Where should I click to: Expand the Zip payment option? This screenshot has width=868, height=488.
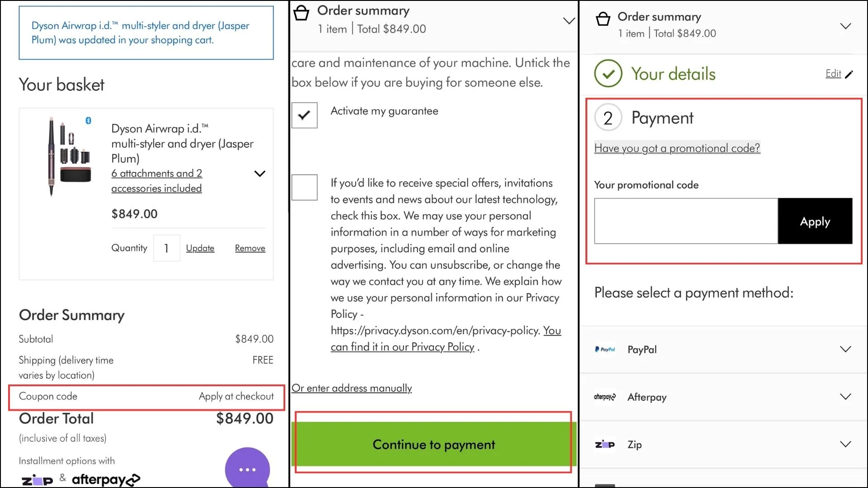pos(845,444)
